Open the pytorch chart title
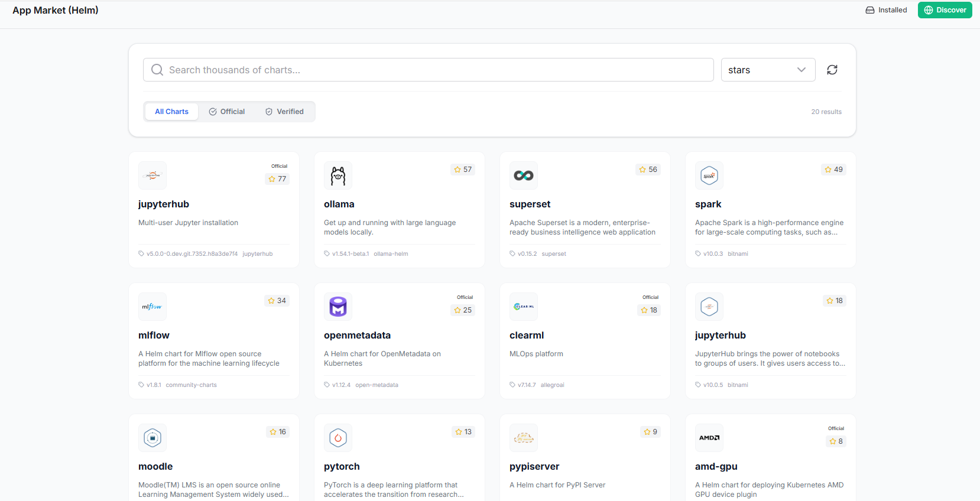Screen dimensions: 980x501 pos(342,467)
